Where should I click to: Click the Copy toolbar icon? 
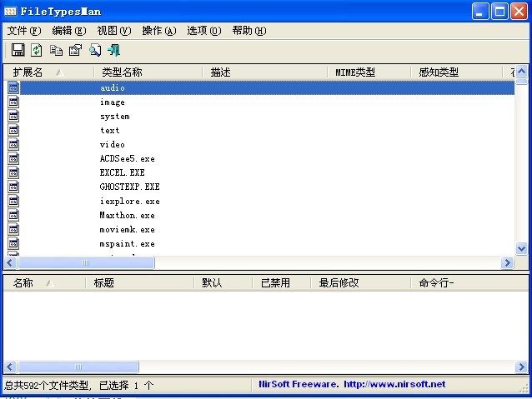(x=56, y=50)
